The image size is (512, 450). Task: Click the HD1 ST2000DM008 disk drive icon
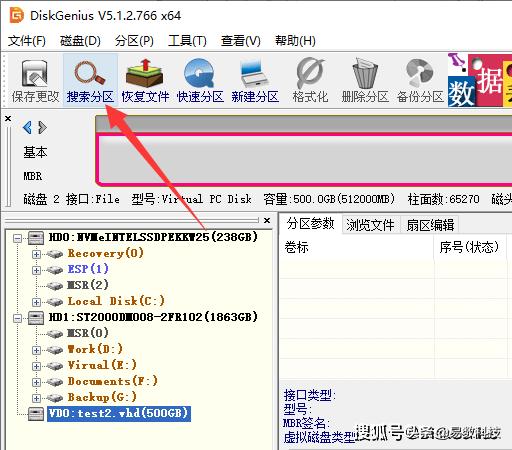point(36,318)
